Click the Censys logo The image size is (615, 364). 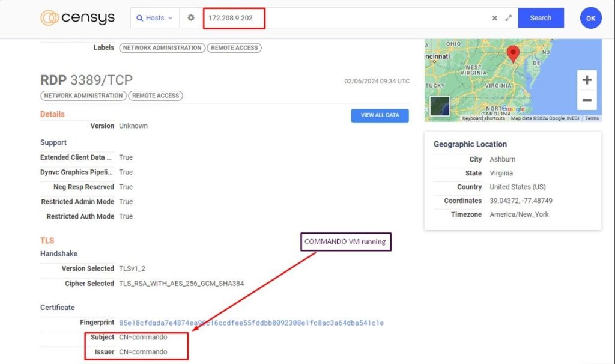pos(77,17)
